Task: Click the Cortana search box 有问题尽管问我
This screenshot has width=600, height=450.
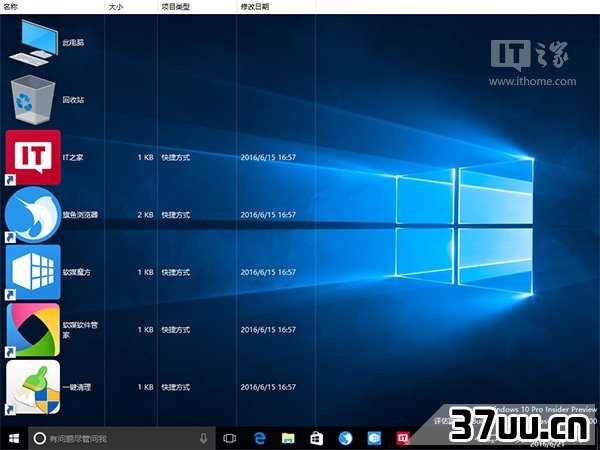Action: pyautogui.click(x=122, y=439)
